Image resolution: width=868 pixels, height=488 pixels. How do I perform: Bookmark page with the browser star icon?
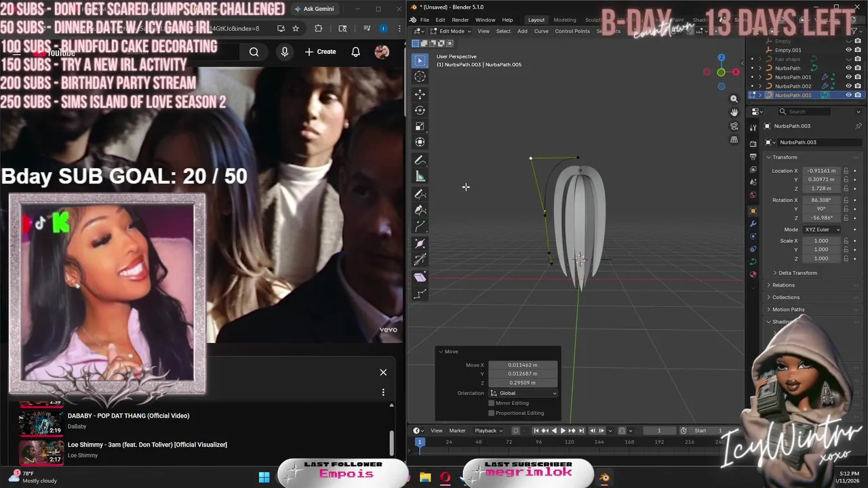296,28
